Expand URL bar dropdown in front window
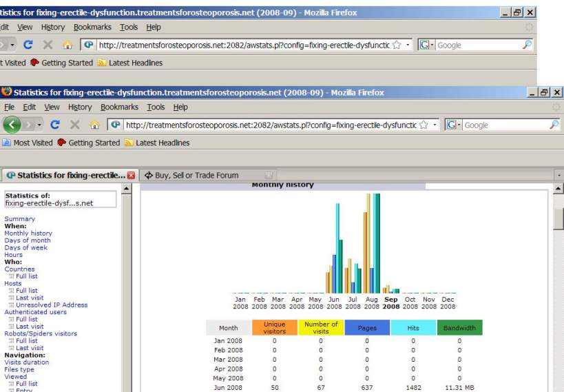 (435, 125)
